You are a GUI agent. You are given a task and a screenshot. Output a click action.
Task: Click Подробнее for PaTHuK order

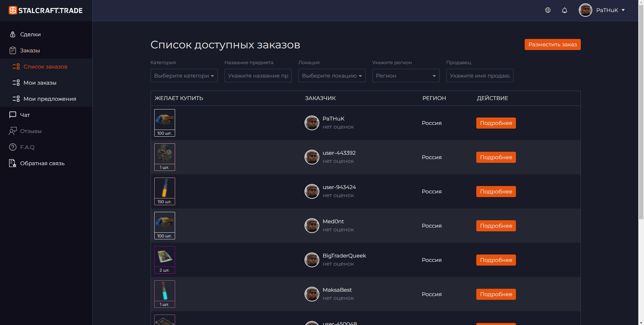(x=496, y=123)
